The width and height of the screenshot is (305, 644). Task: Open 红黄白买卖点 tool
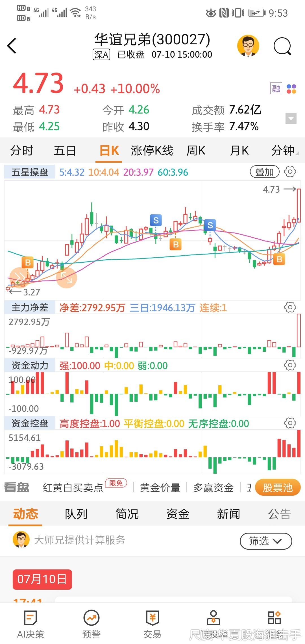point(73,488)
